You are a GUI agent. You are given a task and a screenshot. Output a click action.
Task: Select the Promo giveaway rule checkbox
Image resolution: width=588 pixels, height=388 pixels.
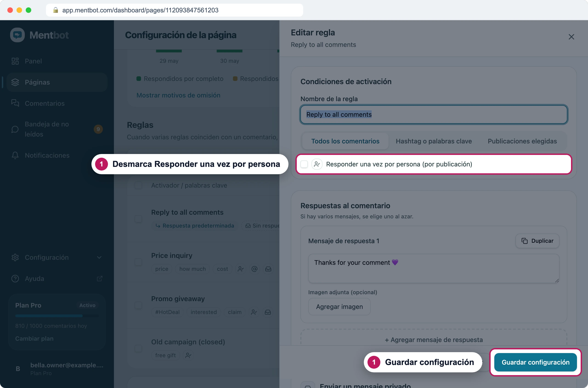coord(138,305)
